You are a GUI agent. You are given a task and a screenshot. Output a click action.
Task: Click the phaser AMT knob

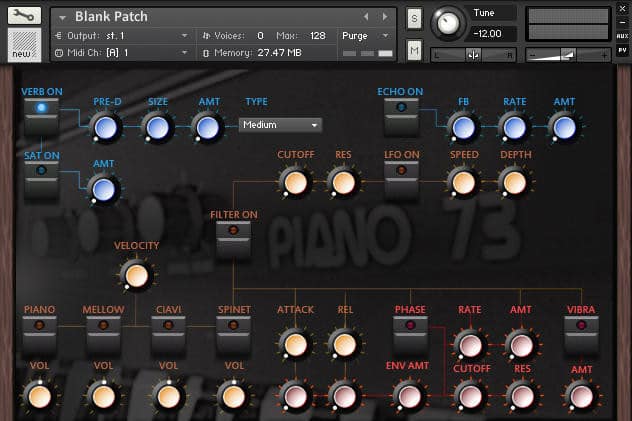point(521,346)
